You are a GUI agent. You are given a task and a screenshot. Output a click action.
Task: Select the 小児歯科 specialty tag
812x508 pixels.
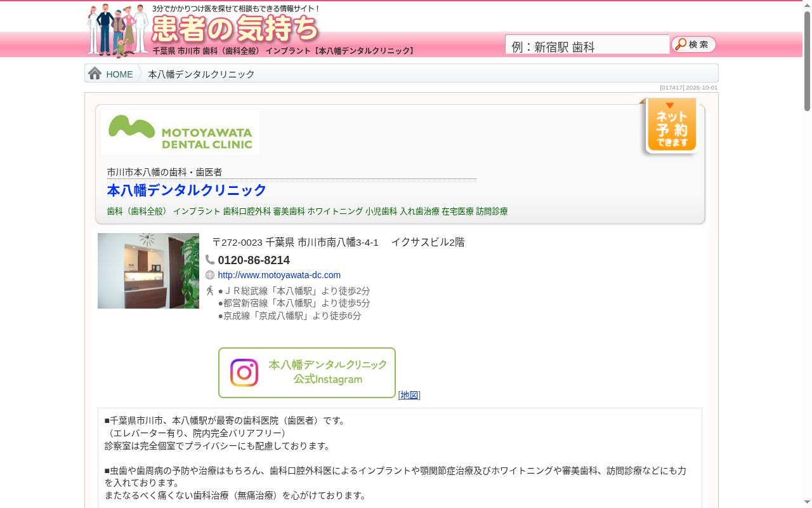[x=381, y=211]
